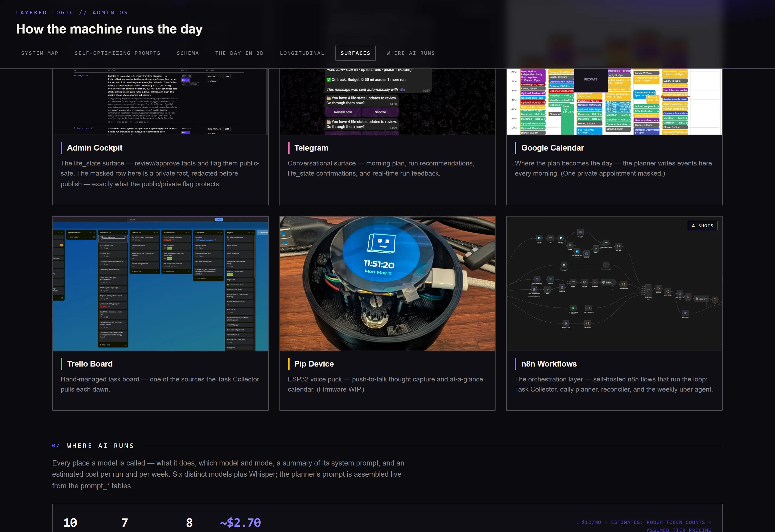
Task: Jump to the Where AI Runs tab
Action: click(x=410, y=53)
